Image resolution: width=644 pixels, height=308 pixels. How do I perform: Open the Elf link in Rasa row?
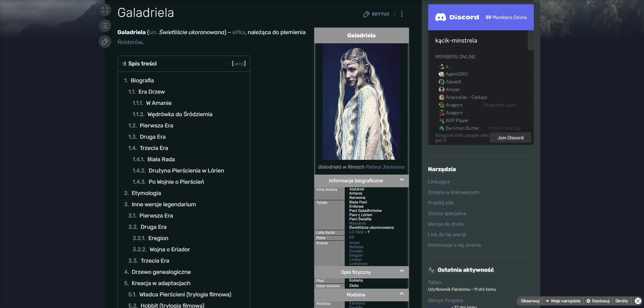coord(351,238)
